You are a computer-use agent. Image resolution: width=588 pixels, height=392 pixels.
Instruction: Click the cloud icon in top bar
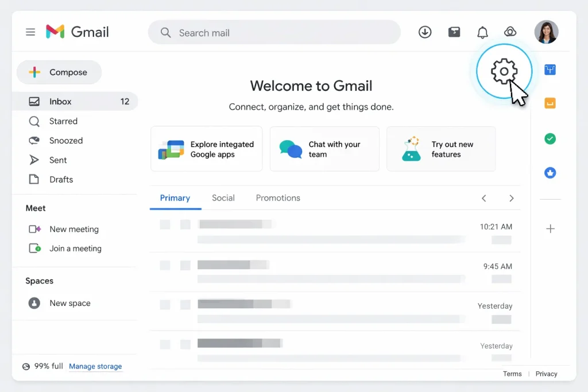coord(510,32)
